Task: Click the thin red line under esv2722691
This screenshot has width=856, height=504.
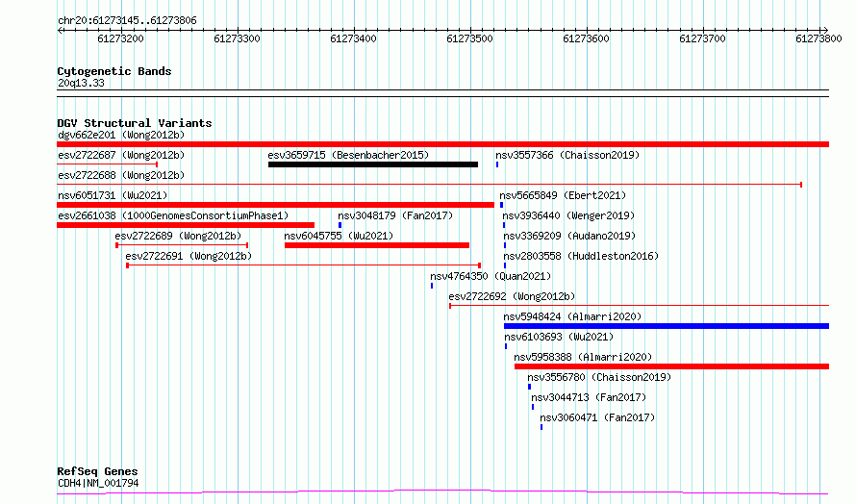Action: [x=304, y=265]
